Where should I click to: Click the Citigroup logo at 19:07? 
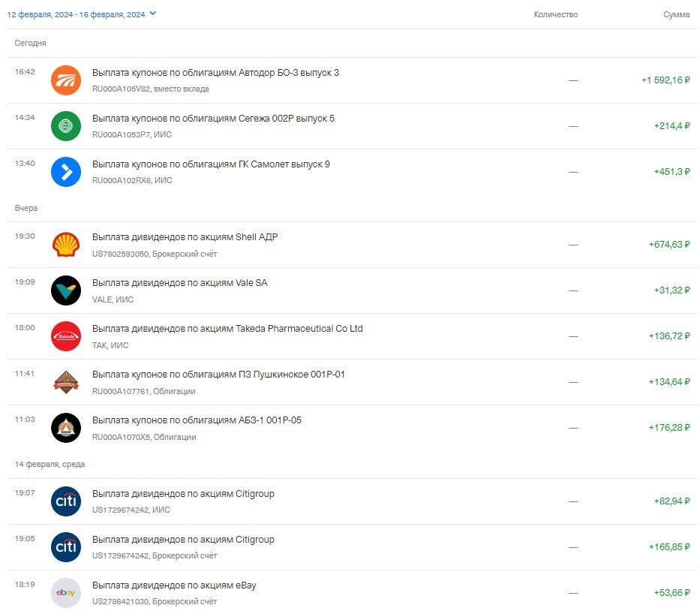(x=66, y=501)
